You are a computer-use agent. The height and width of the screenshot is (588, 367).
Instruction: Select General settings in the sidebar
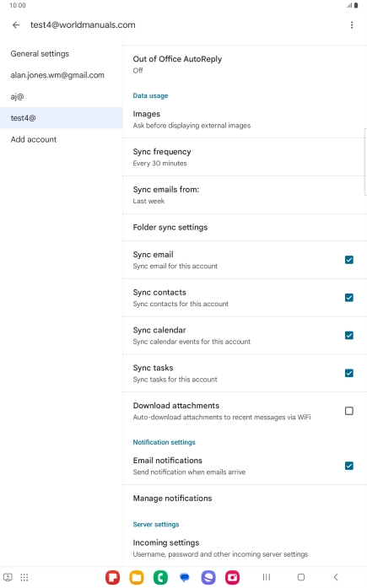(x=40, y=54)
